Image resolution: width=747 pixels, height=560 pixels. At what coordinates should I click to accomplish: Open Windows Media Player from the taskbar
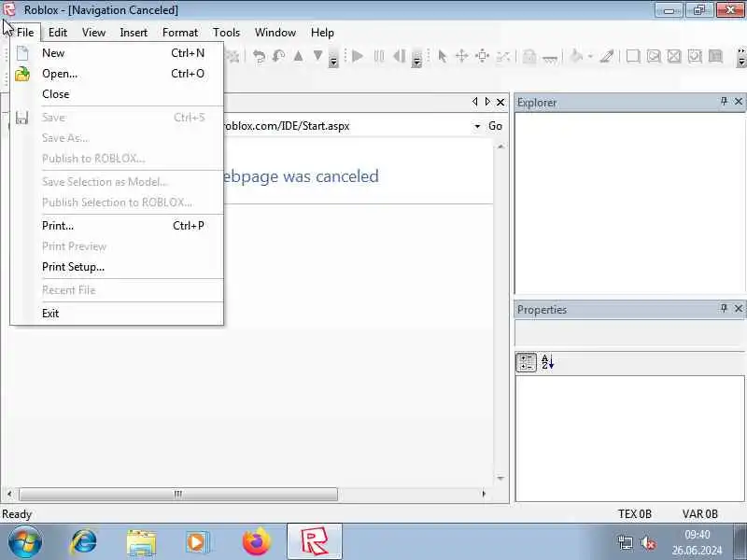coord(197,542)
